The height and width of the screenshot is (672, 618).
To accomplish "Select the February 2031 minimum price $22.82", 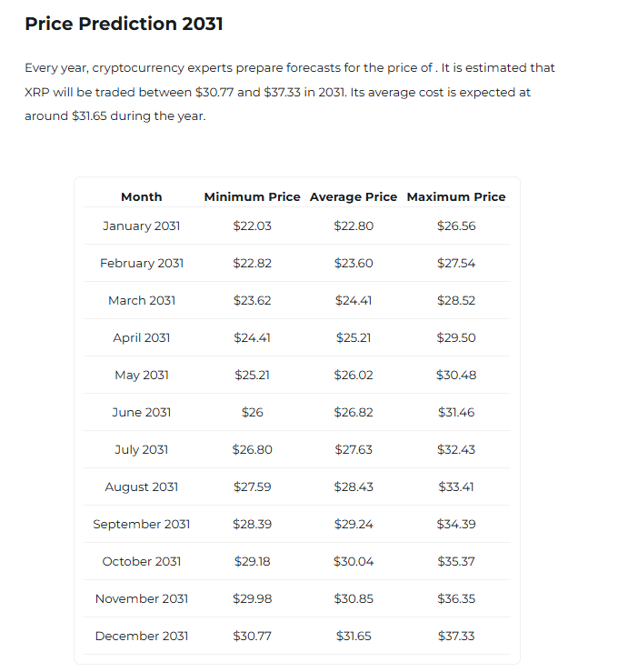I will pyautogui.click(x=253, y=263).
